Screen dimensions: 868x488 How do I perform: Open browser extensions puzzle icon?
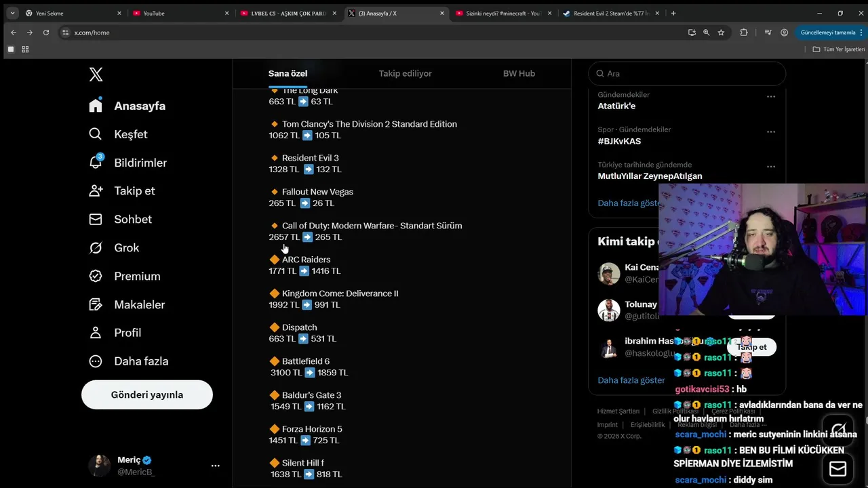click(x=744, y=33)
